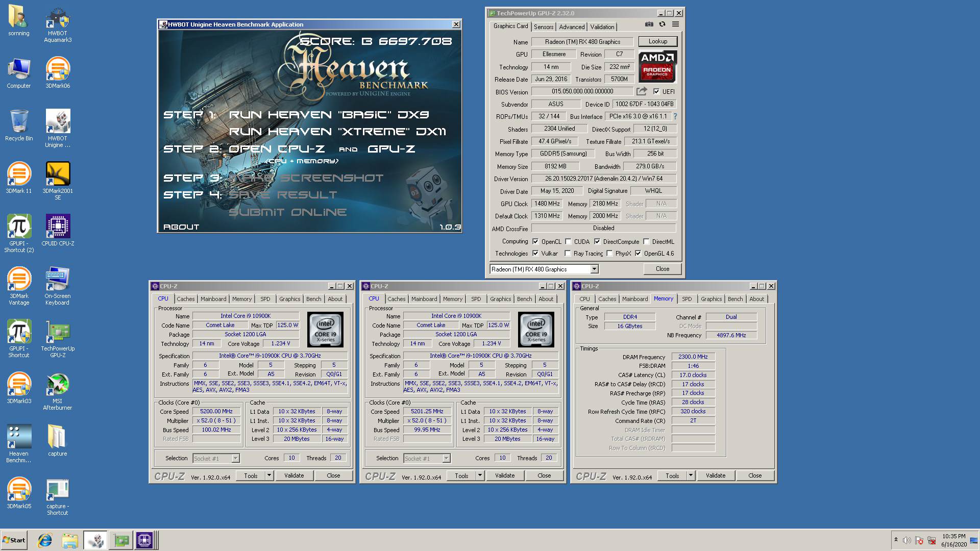Open Socket #1 selection dropdown in the left CPU-Z window
Viewport: 980px width, 551px height.
(x=216, y=458)
